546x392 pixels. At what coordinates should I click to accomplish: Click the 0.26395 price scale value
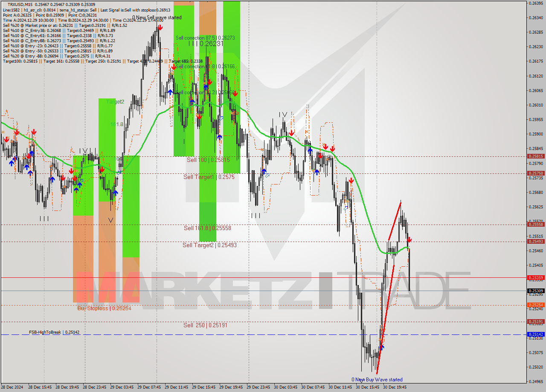click(x=536, y=3)
